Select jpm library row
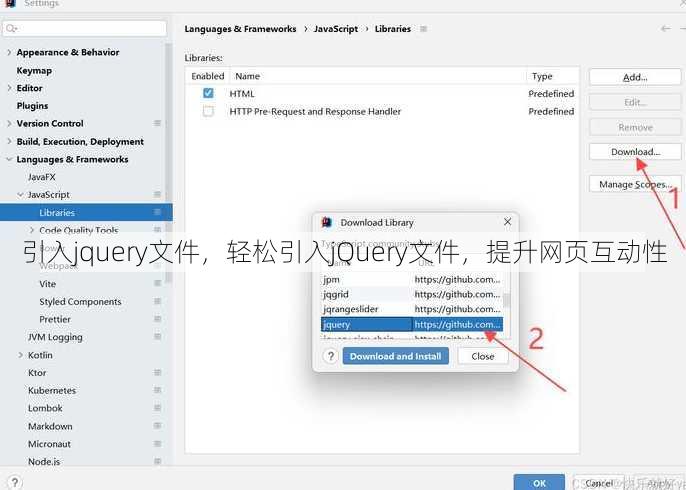This screenshot has height=490, width=686. [x=412, y=279]
